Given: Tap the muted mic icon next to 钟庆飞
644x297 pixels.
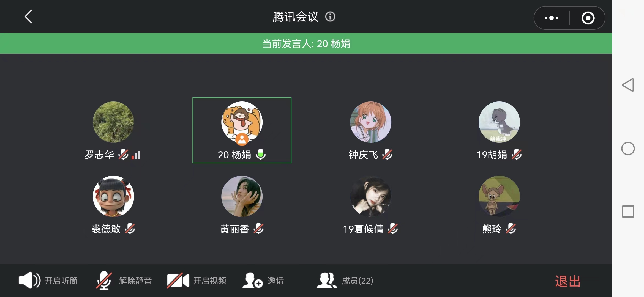Looking at the screenshot, I should [387, 155].
